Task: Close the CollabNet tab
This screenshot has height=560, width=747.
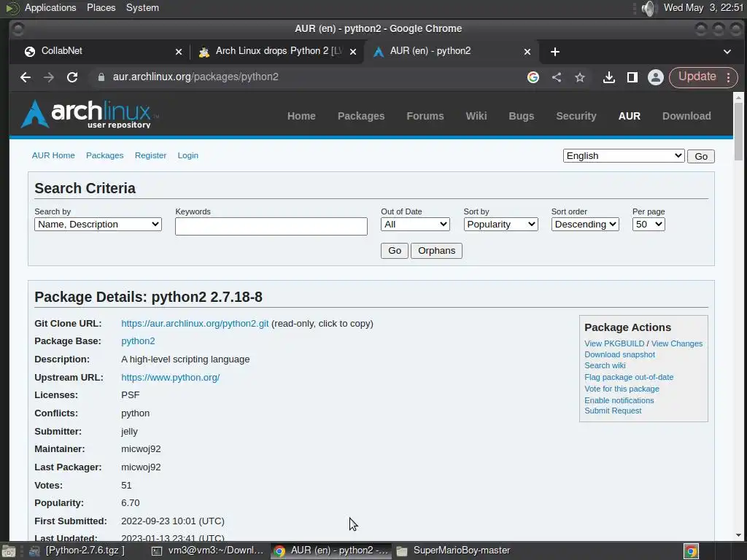Action: 179,52
